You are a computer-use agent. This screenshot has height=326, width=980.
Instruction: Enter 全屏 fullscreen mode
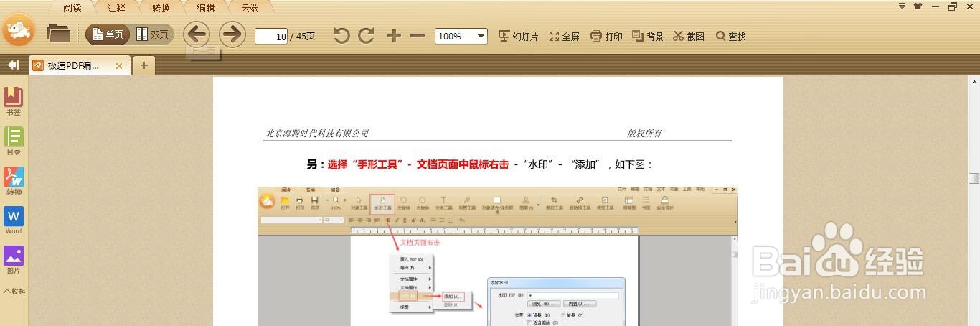[x=564, y=36]
